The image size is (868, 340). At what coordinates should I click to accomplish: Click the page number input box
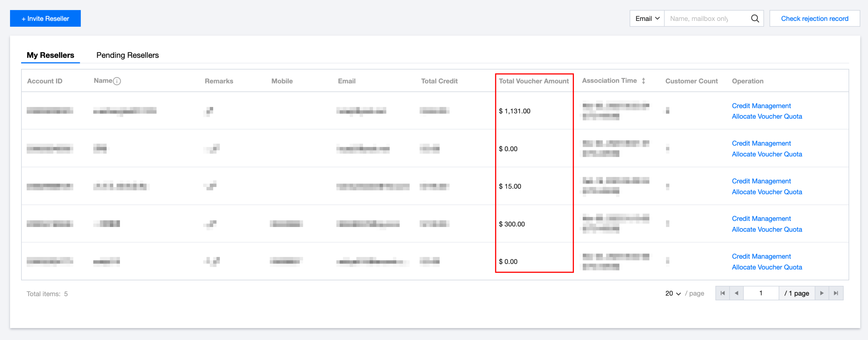pyautogui.click(x=760, y=293)
